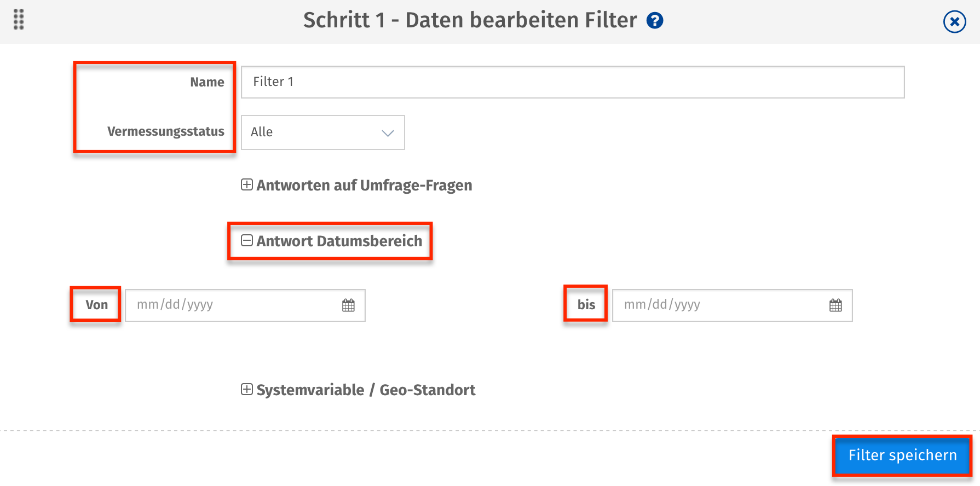The width and height of the screenshot is (980, 486).
Task: Click the Vermessungsstatus dropdown chevron
Action: [388, 132]
